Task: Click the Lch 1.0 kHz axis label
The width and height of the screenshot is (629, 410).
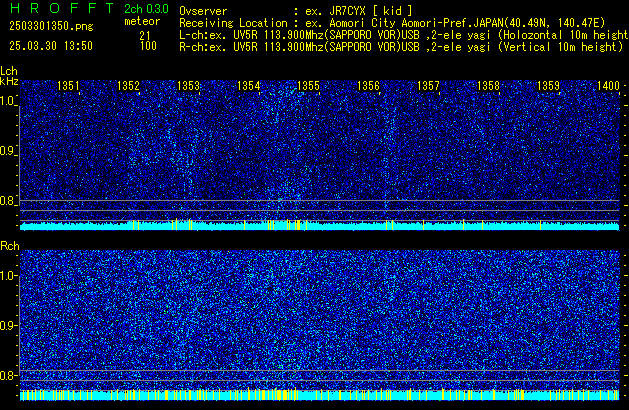Action: (x=8, y=101)
